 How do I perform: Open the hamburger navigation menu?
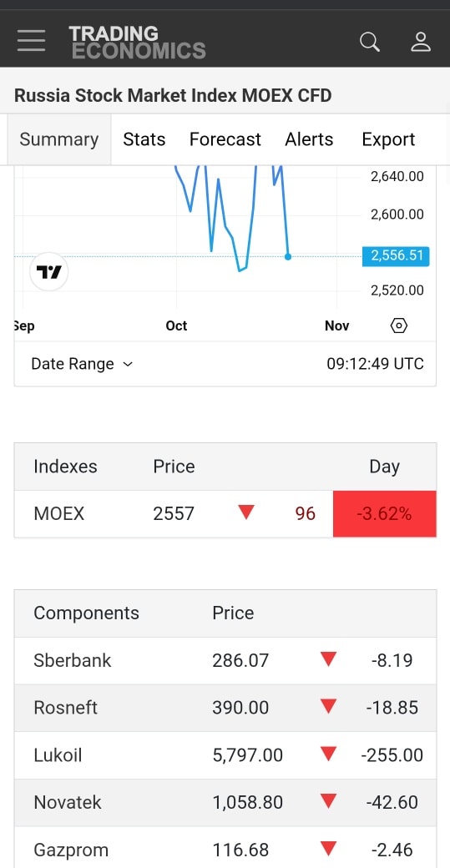click(x=31, y=41)
